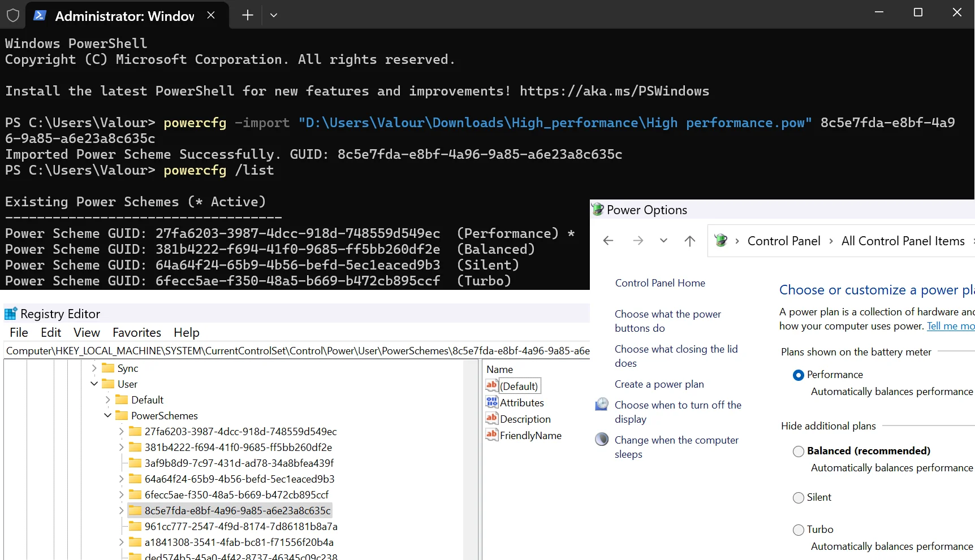Open the Edit menu in Registry Editor
The width and height of the screenshot is (975, 560).
(x=51, y=332)
